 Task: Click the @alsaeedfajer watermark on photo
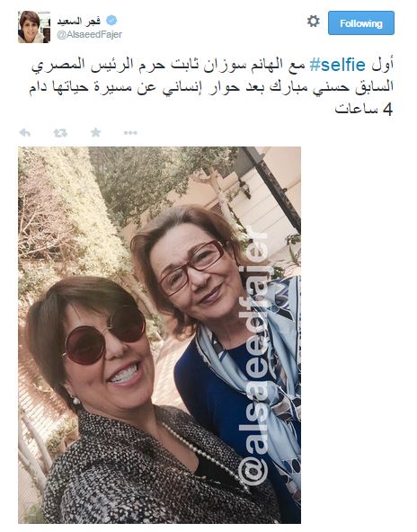pyautogui.click(x=253, y=356)
